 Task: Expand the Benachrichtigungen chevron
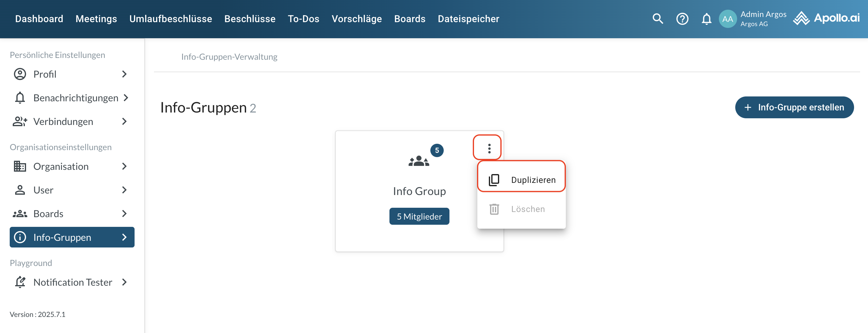coord(126,98)
